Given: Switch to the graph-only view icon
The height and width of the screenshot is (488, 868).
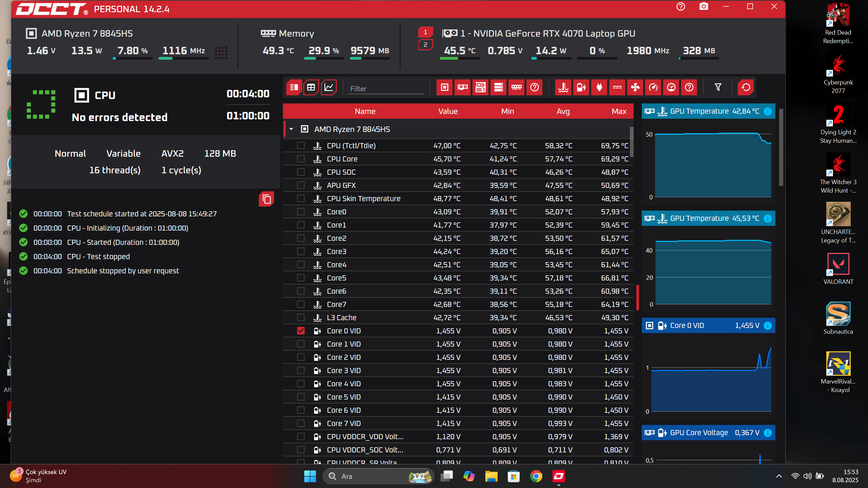Looking at the screenshot, I should pos(329,87).
